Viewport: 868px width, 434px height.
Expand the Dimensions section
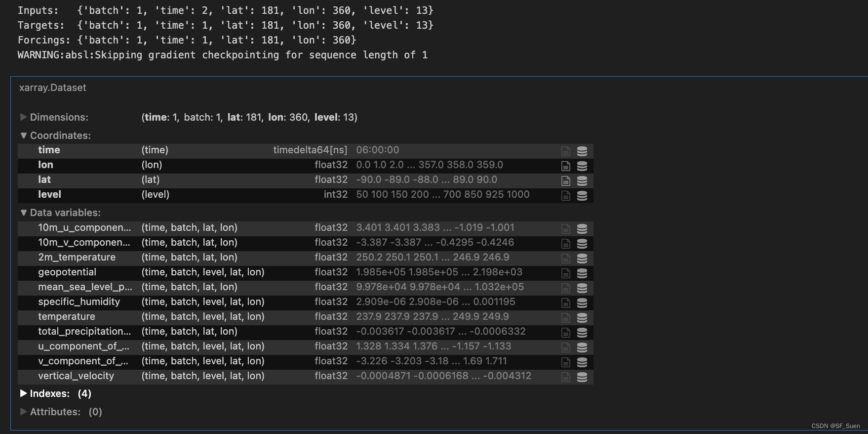pos(54,117)
